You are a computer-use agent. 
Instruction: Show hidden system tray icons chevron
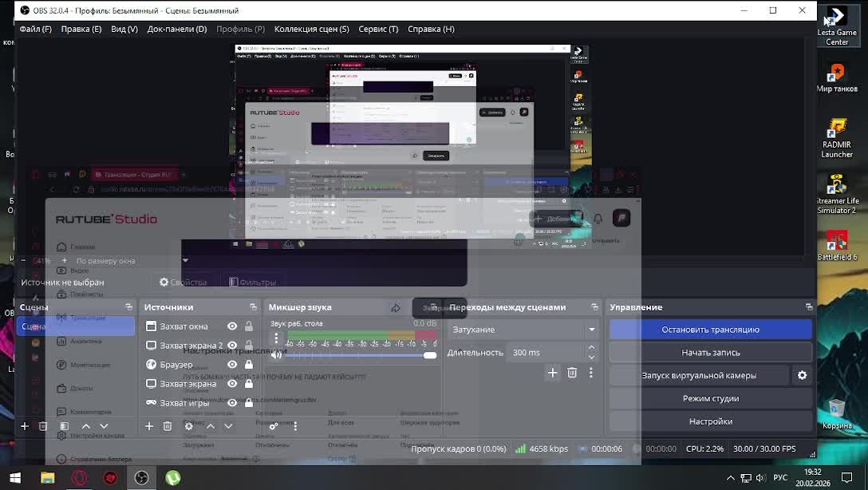[x=730, y=477]
